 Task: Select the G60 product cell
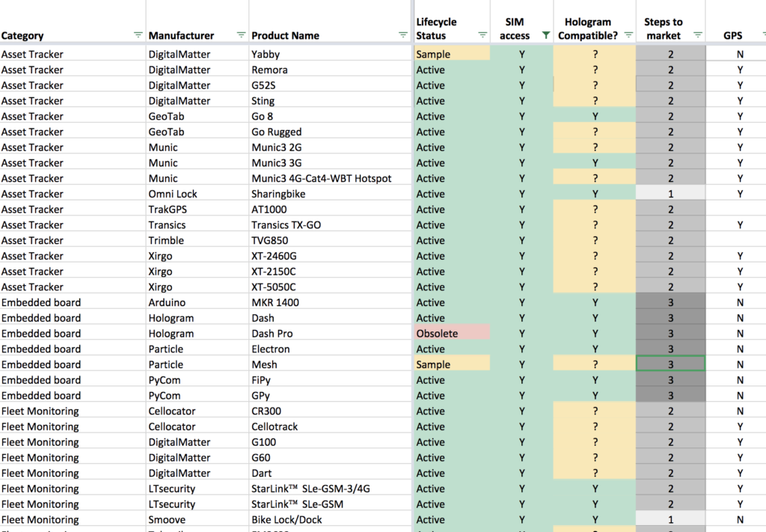pyautogui.click(x=330, y=457)
